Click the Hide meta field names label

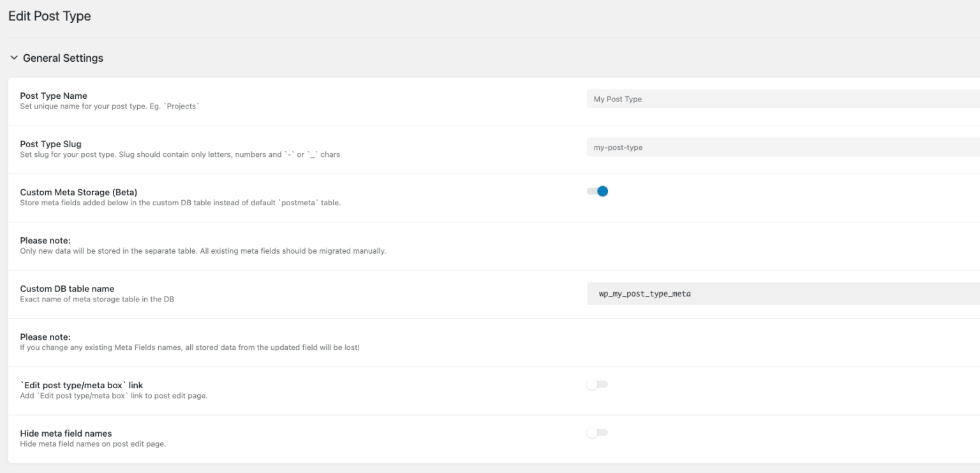[66, 433]
